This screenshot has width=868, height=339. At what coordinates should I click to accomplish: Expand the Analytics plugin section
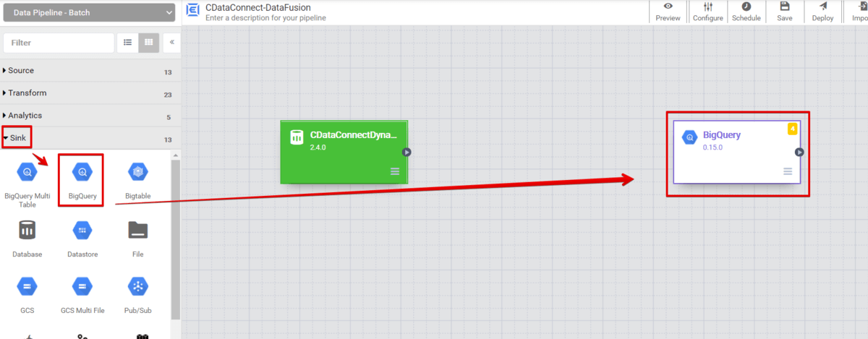(x=89, y=116)
